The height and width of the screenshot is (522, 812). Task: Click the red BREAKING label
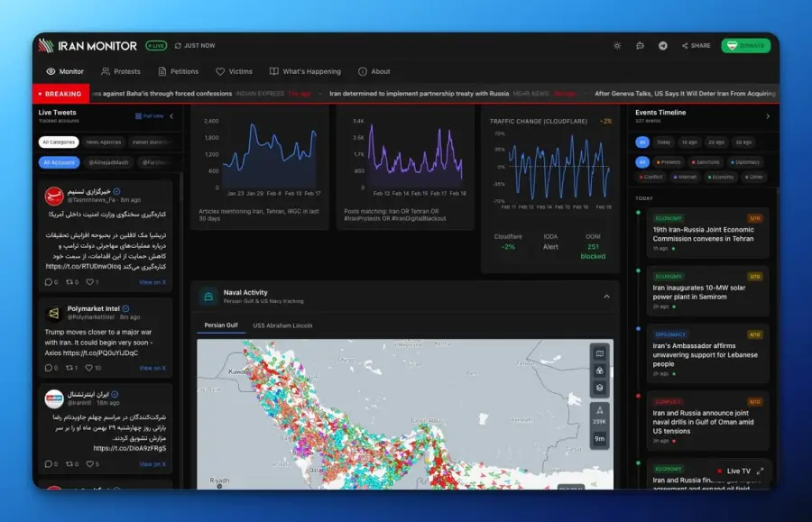tap(60, 94)
